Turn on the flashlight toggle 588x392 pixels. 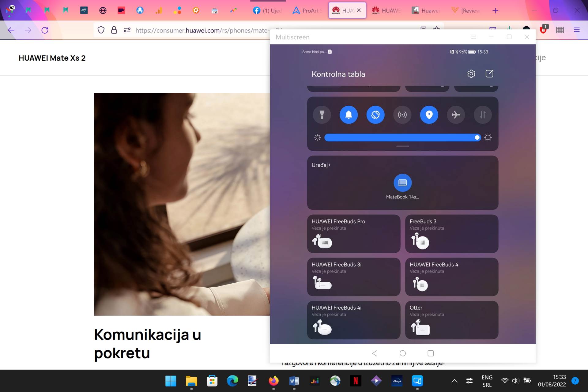[x=322, y=115]
